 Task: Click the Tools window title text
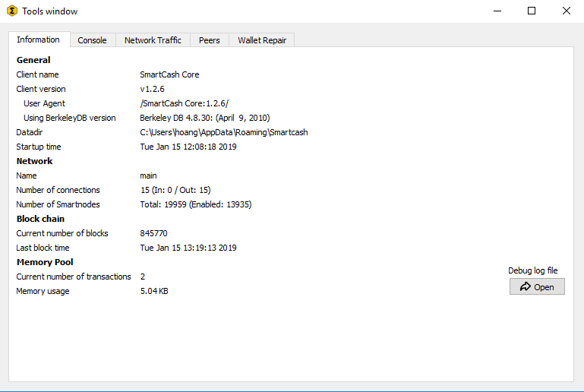[50, 11]
